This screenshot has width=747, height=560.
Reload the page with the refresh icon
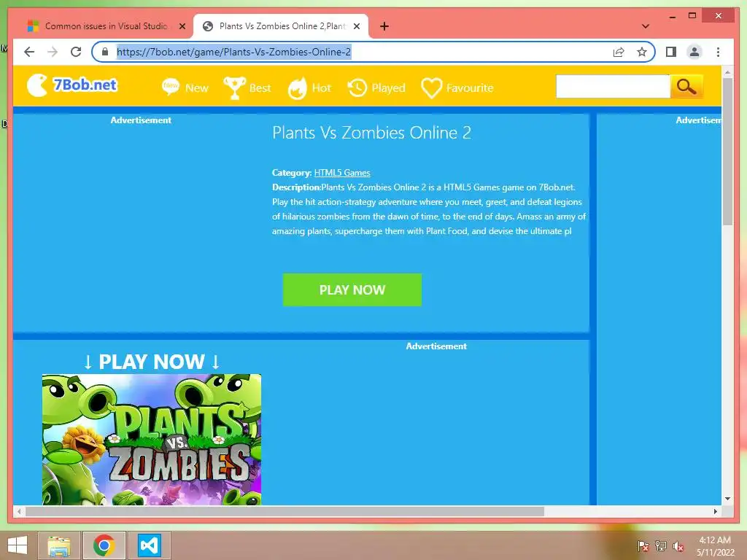point(76,52)
